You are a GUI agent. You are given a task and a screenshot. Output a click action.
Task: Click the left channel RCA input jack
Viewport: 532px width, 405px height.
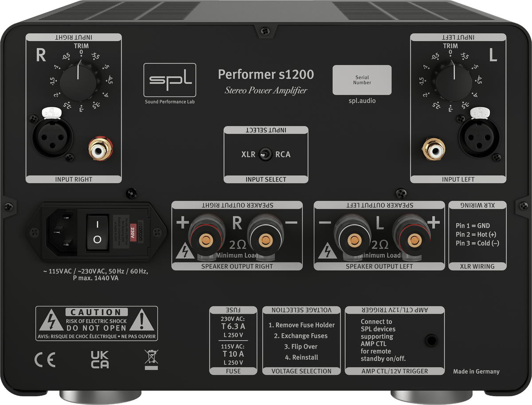pyautogui.click(x=433, y=149)
